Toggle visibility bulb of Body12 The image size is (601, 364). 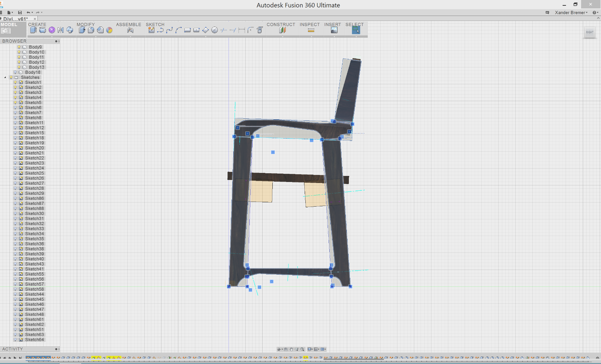19,62
